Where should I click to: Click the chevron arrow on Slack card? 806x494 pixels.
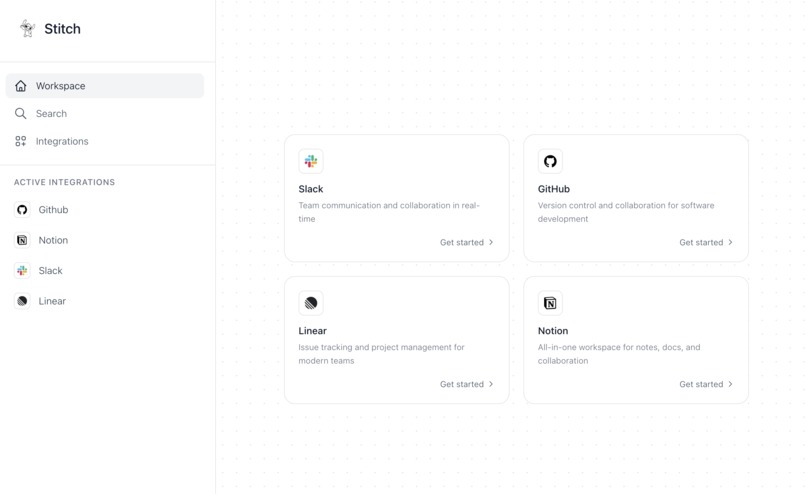click(491, 242)
